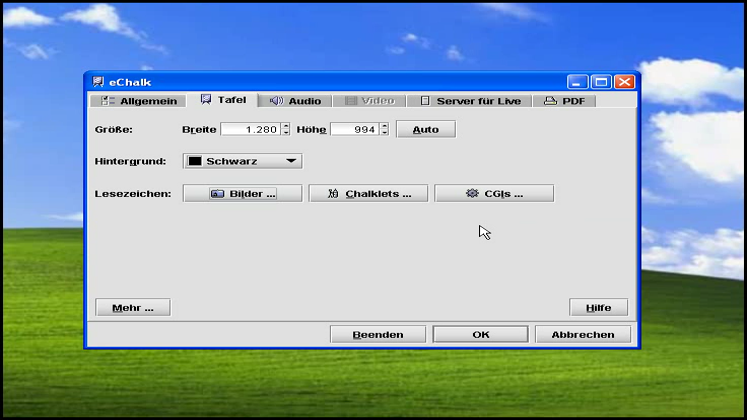Switch to the Video tab
This screenshot has width=747, height=420.
(369, 101)
